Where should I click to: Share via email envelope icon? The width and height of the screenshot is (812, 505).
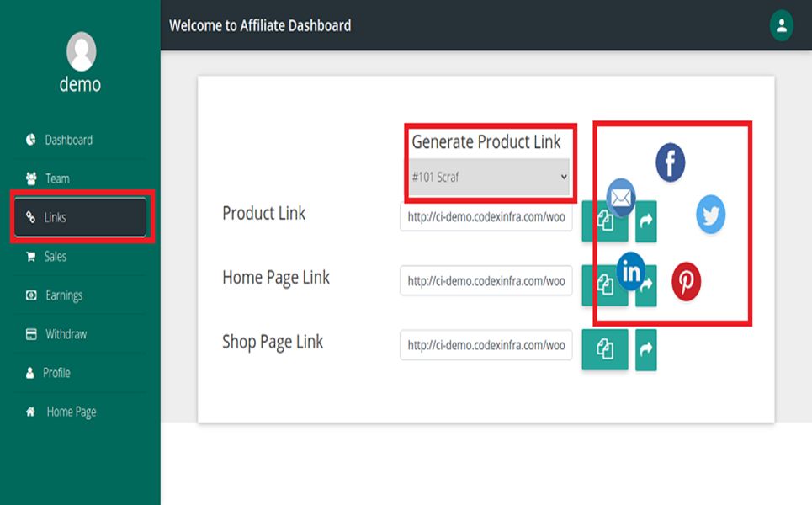coord(621,197)
